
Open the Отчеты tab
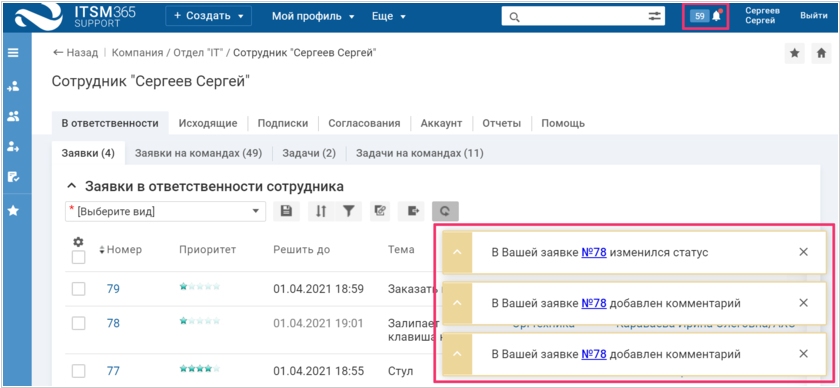point(501,123)
